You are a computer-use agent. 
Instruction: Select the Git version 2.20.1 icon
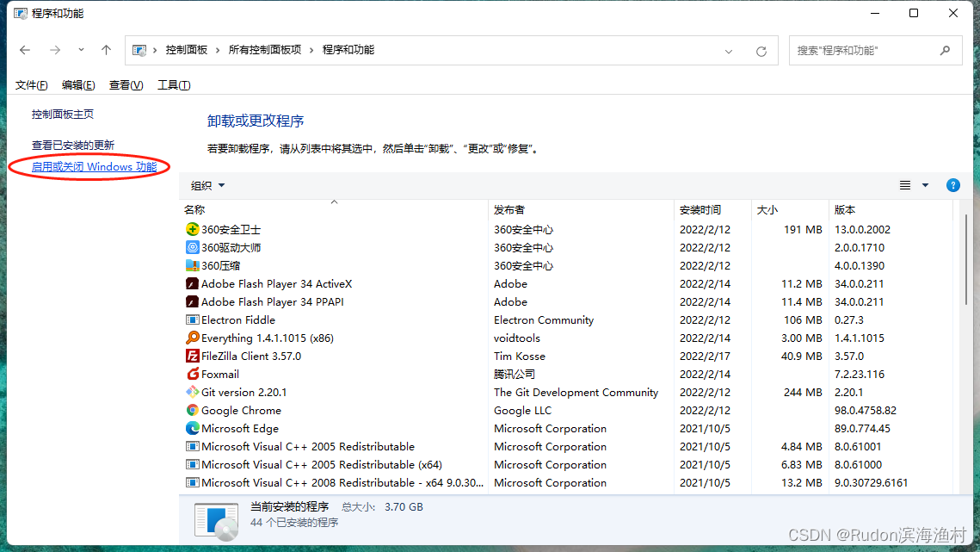pos(193,393)
